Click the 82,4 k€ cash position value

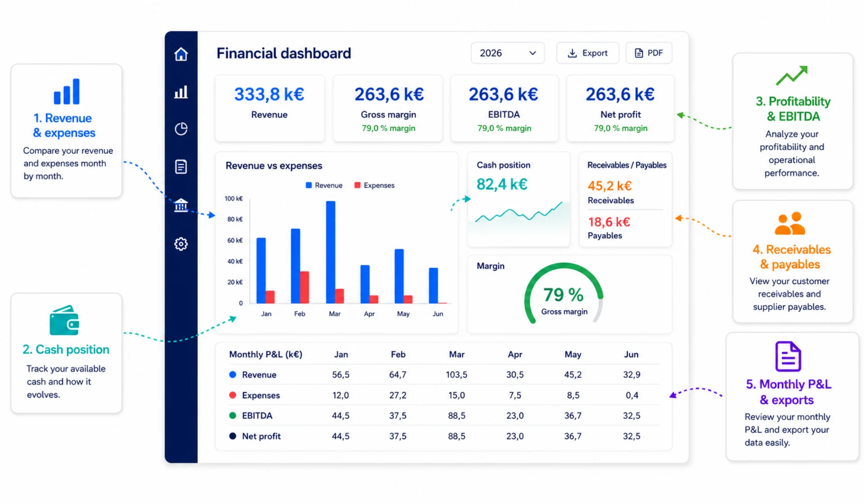pyautogui.click(x=502, y=184)
